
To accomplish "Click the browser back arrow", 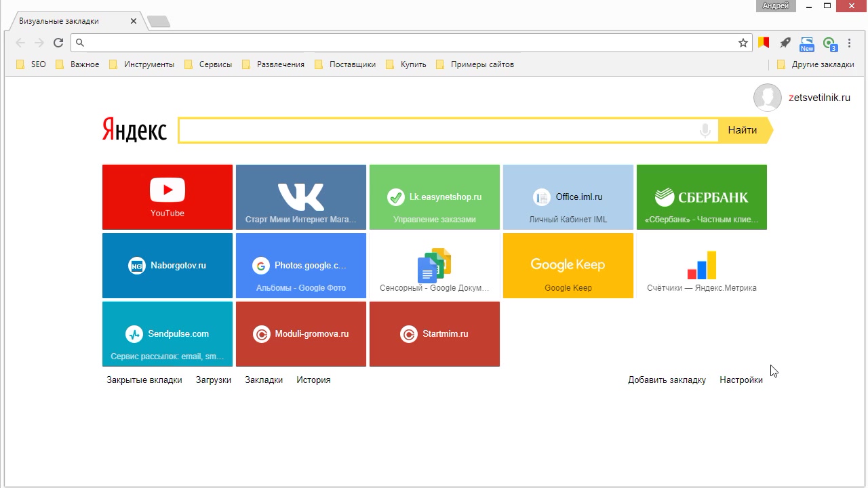I will pyautogui.click(x=20, y=43).
